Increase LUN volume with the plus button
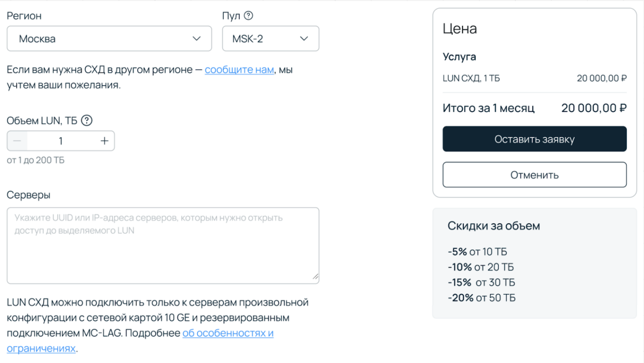 tap(104, 141)
